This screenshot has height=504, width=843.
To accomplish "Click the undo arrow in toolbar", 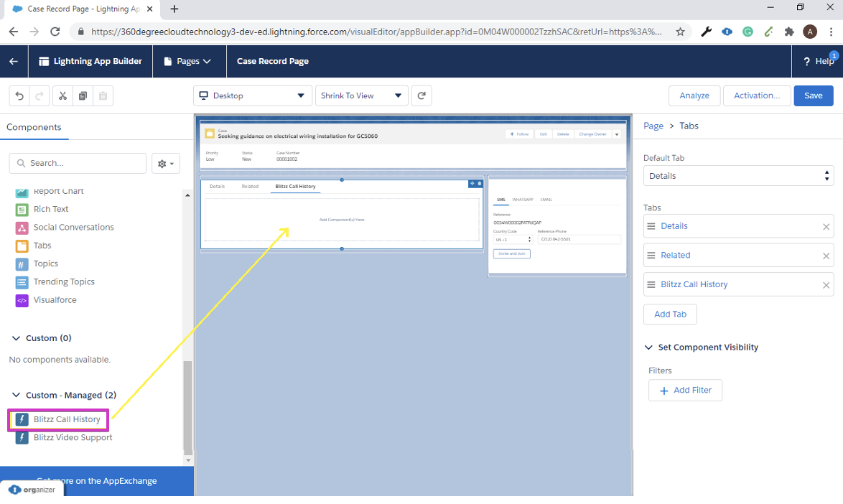I will coord(19,95).
